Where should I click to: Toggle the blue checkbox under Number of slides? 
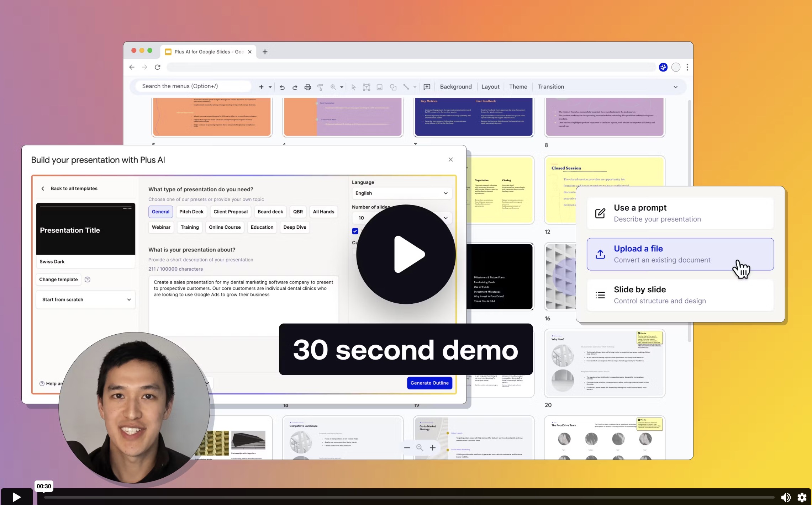(355, 231)
